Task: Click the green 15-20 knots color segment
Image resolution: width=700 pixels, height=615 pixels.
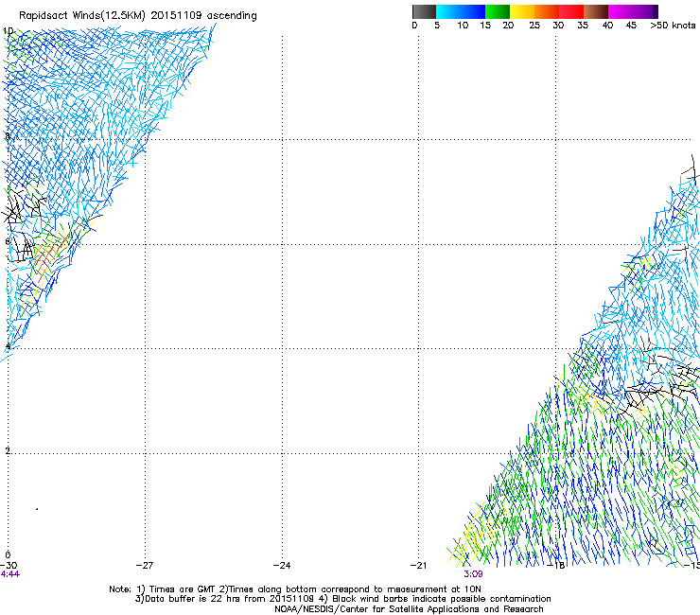Action: point(498,11)
